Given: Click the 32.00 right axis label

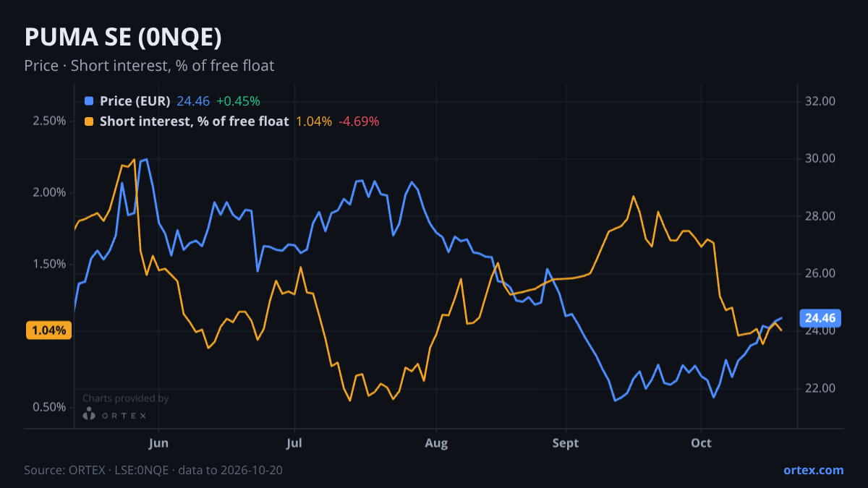Looking at the screenshot, I should 820,101.
